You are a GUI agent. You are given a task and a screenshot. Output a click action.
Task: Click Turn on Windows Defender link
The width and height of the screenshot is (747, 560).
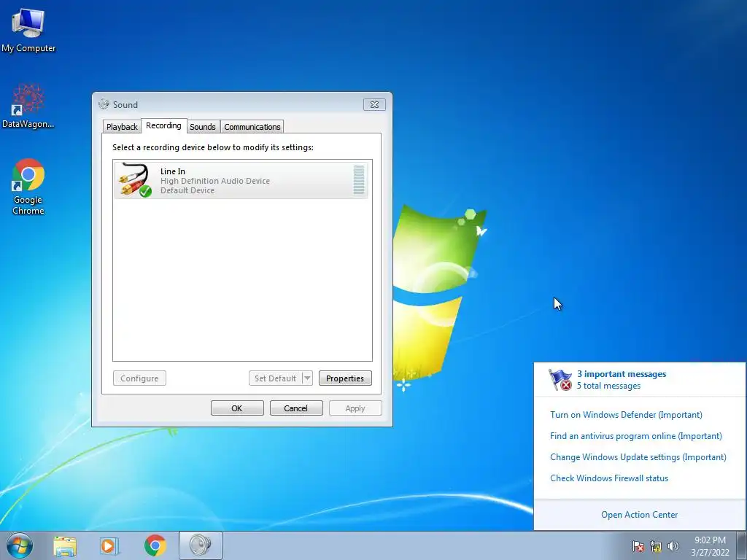tap(626, 415)
